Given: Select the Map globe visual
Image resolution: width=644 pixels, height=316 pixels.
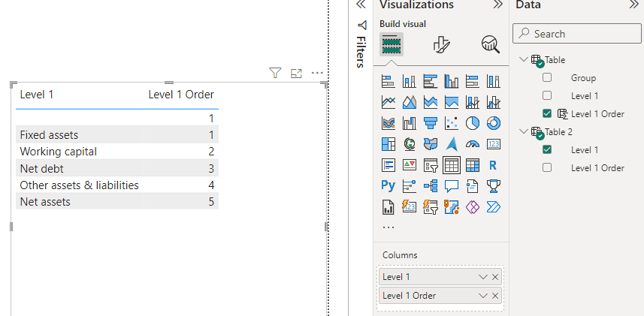Looking at the screenshot, I should tap(409, 144).
